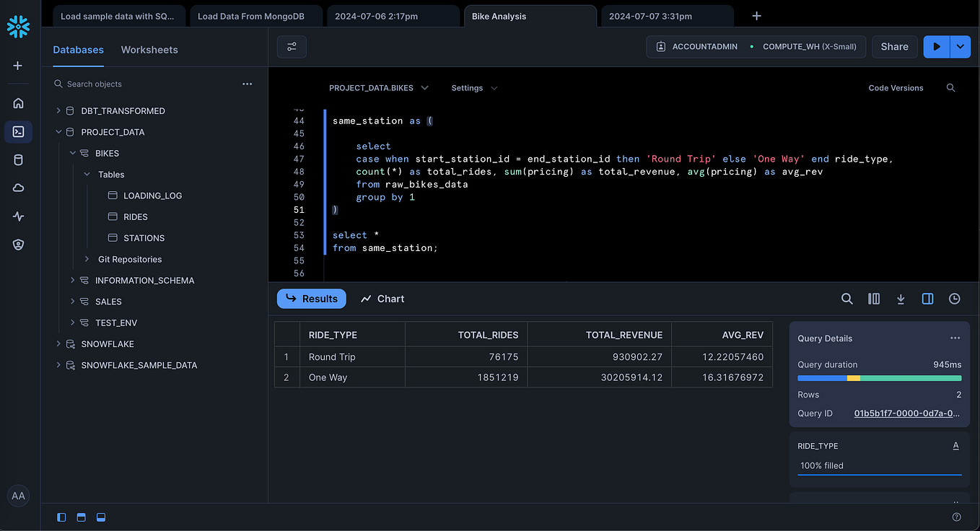The height and width of the screenshot is (531, 980).
Task: Download the query results
Action: click(x=901, y=298)
